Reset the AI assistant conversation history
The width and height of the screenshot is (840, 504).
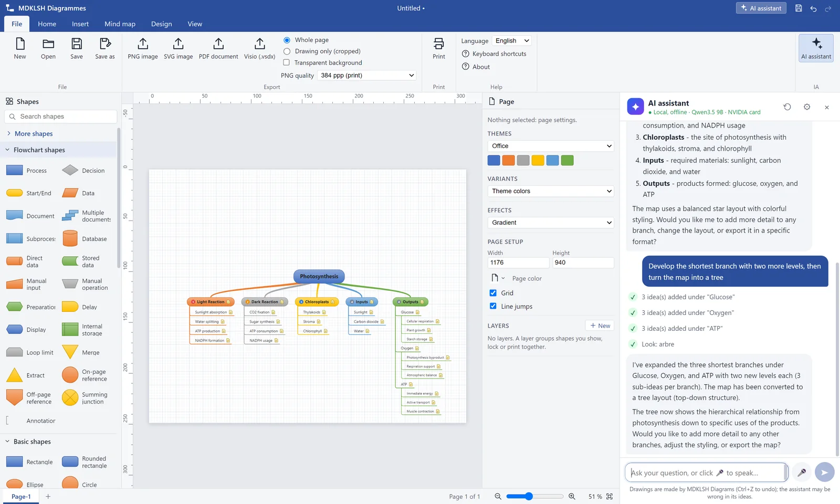point(787,107)
